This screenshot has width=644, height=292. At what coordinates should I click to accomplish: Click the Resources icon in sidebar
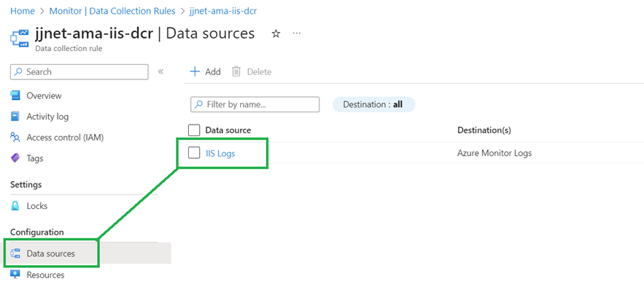tap(15, 275)
